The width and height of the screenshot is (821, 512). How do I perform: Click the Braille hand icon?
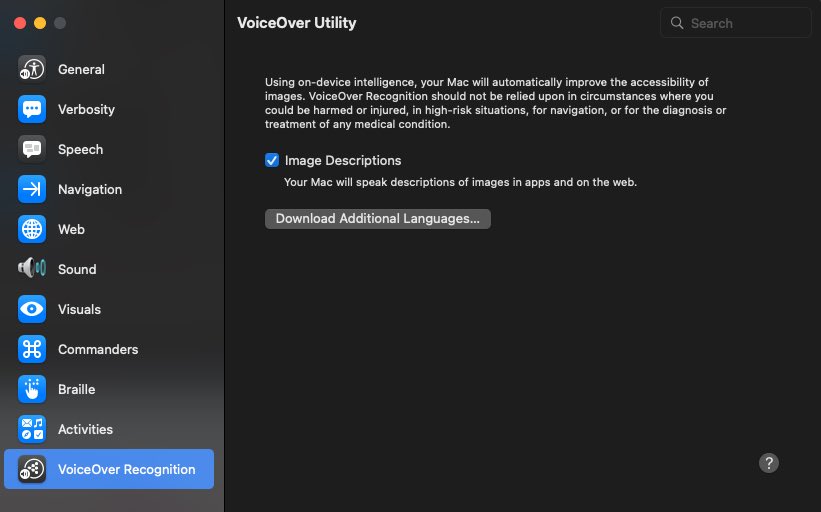click(32, 389)
